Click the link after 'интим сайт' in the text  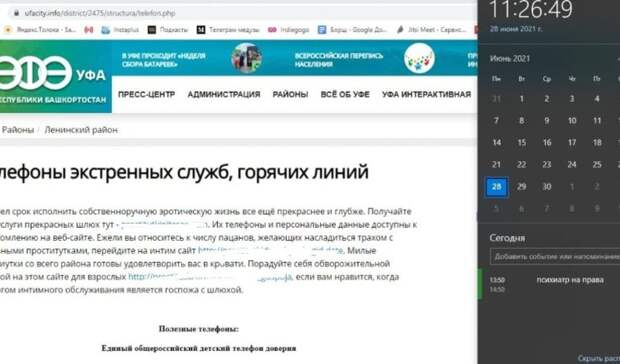coord(271,251)
